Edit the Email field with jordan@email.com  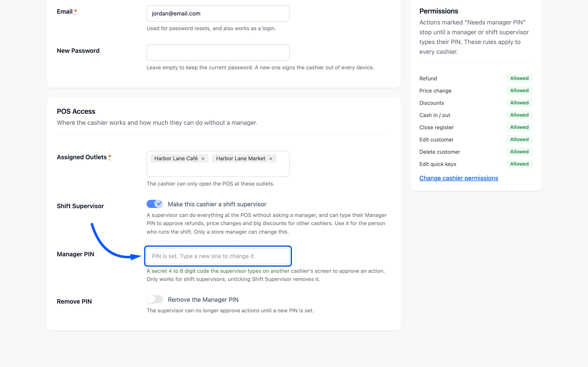click(x=218, y=13)
